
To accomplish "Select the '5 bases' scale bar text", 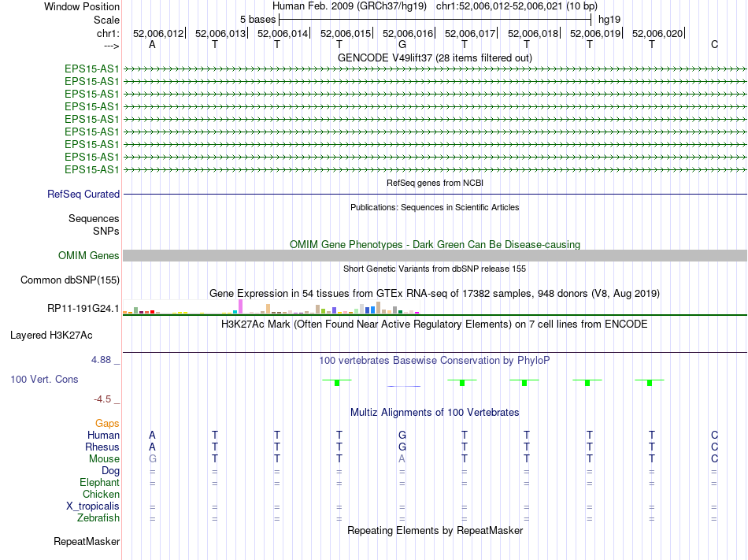I will click(x=257, y=20).
